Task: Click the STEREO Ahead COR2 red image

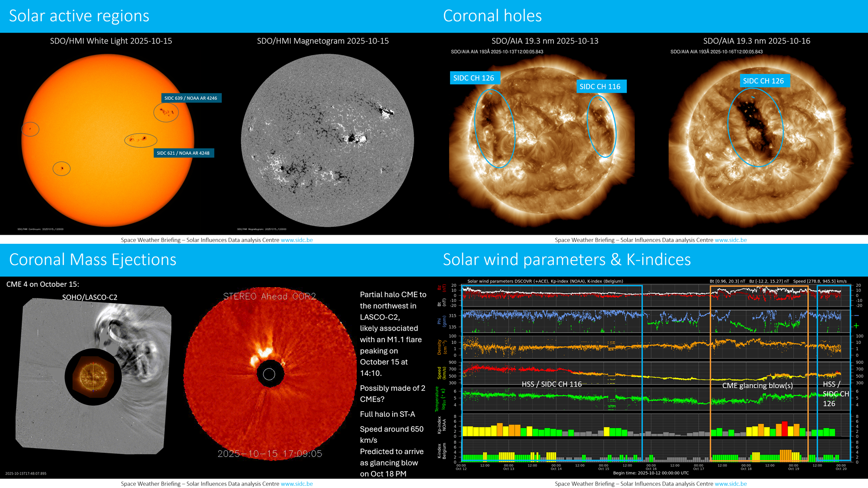Action: [270, 373]
